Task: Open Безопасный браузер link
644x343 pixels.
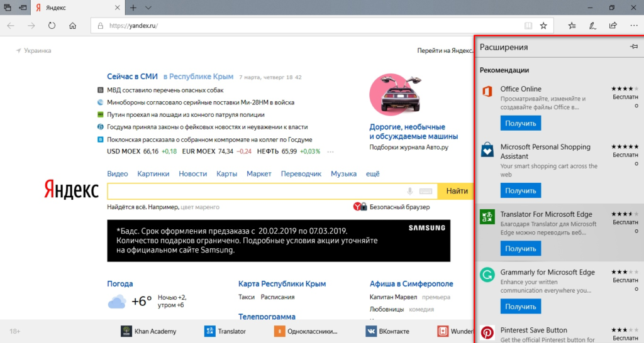Action: click(399, 207)
